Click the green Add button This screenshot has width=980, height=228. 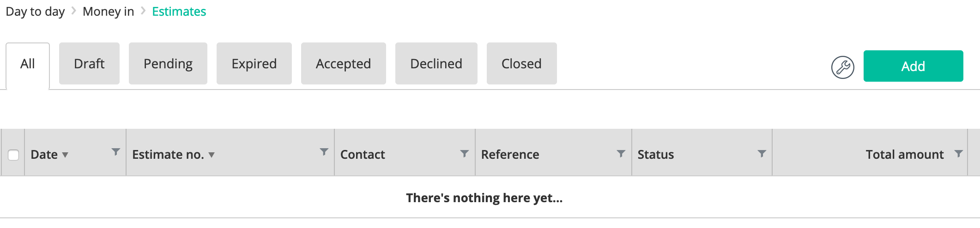tap(913, 66)
